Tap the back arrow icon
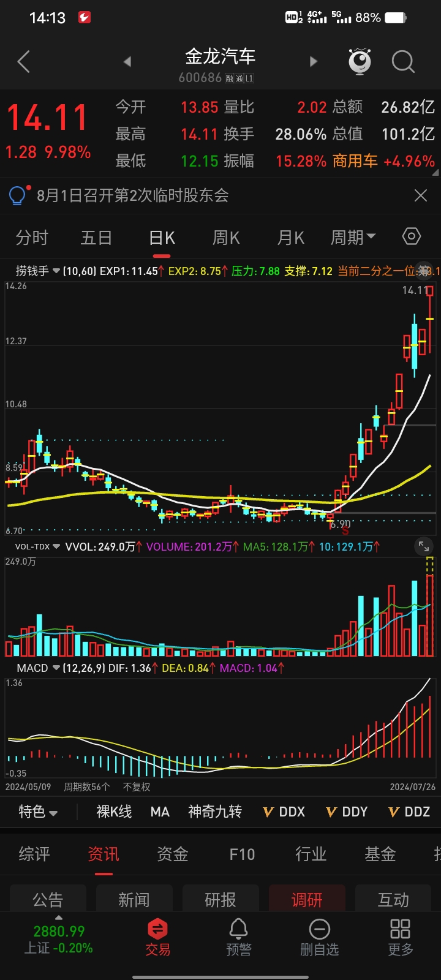This screenshot has width=441, height=980. pyautogui.click(x=23, y=61)
